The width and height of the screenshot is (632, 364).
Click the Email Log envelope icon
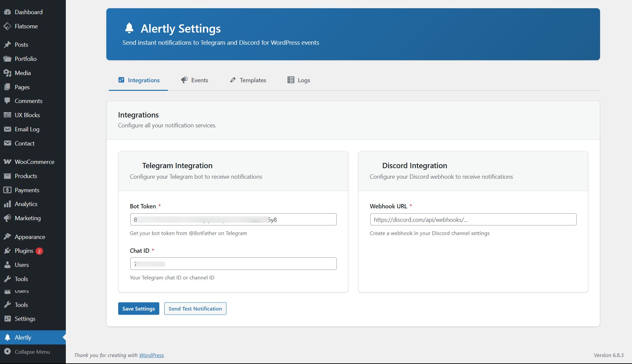click(x=7, y=129)
